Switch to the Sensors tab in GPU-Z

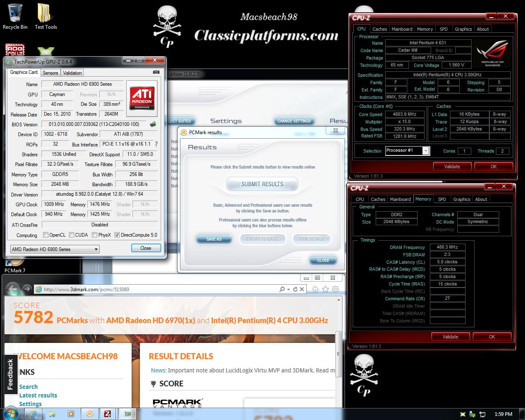(50, 73)
